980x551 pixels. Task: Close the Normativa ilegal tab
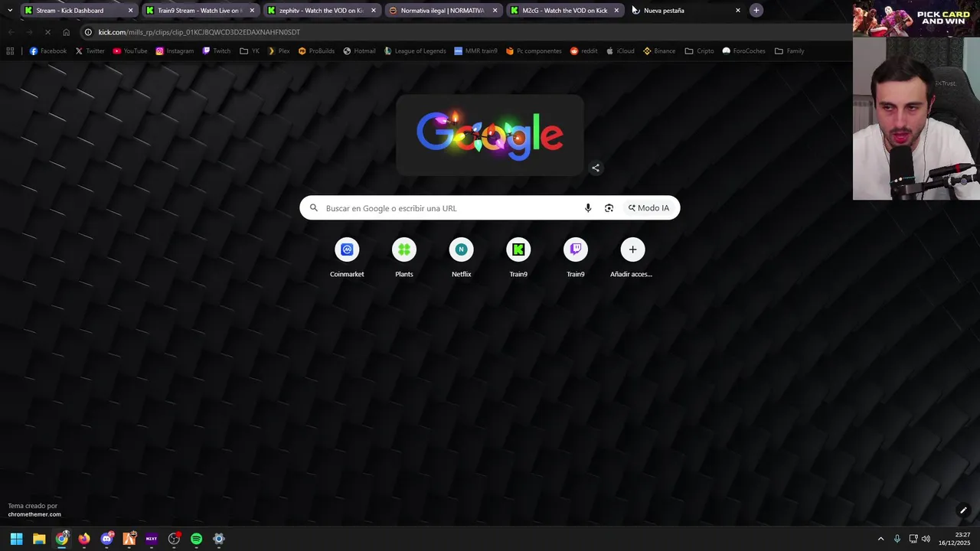[x=495, y=11]
